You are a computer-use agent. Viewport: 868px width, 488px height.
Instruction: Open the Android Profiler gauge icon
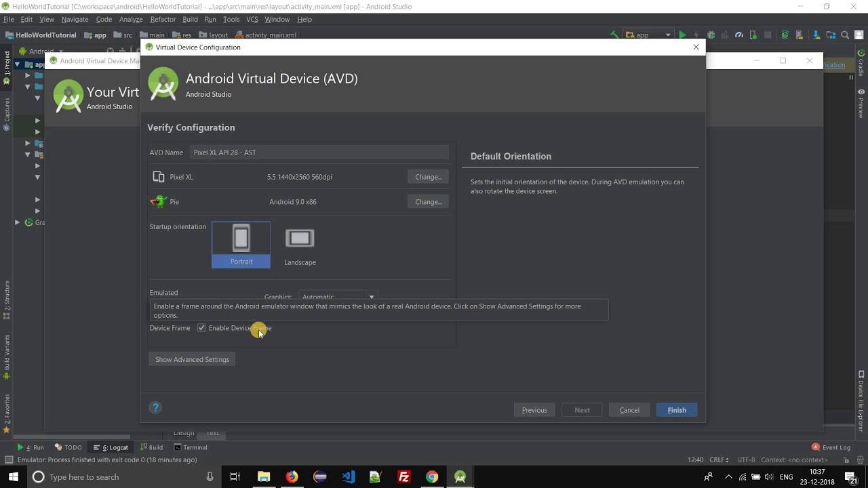pos(739,35)
